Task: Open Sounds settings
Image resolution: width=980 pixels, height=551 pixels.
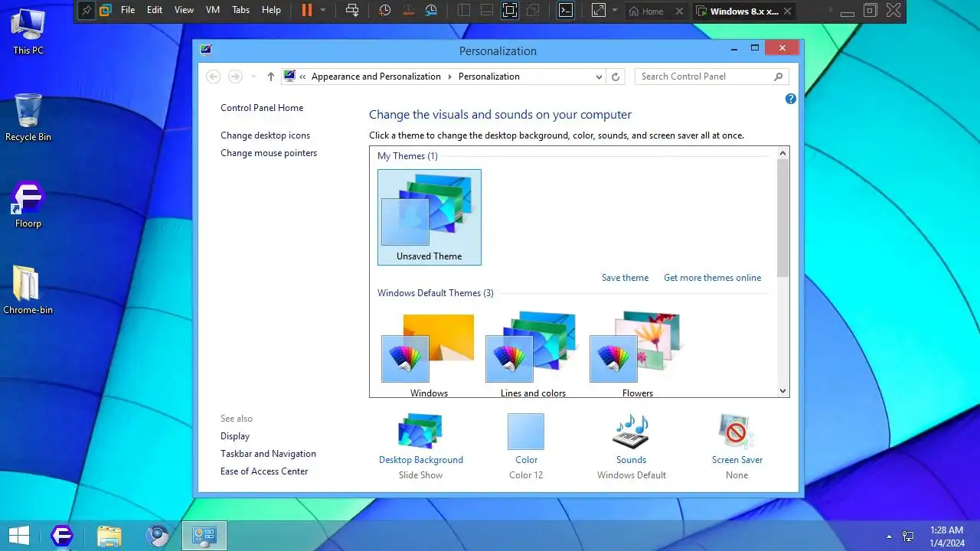Action: [632, 446]
